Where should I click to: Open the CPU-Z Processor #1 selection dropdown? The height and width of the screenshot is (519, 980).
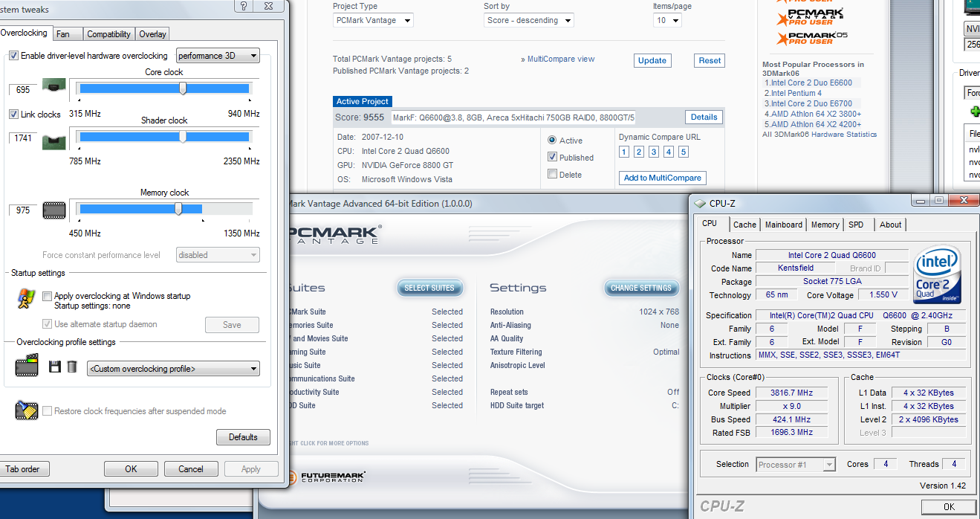796,465
